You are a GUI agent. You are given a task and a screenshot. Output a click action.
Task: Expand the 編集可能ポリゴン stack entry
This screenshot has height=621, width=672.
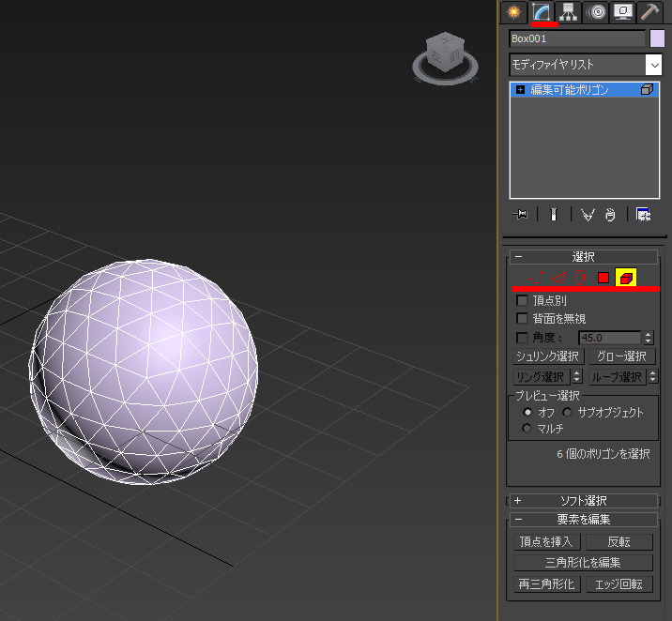coord(520,90)
